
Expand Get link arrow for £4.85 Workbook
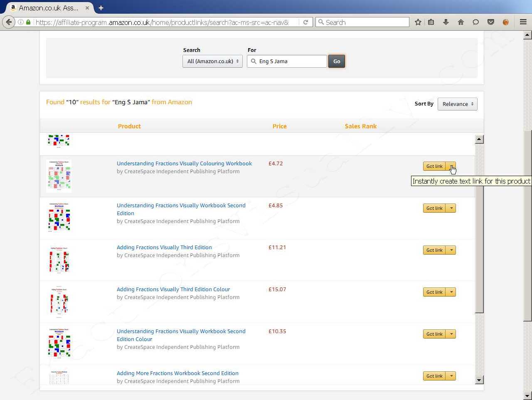[451, 208]
